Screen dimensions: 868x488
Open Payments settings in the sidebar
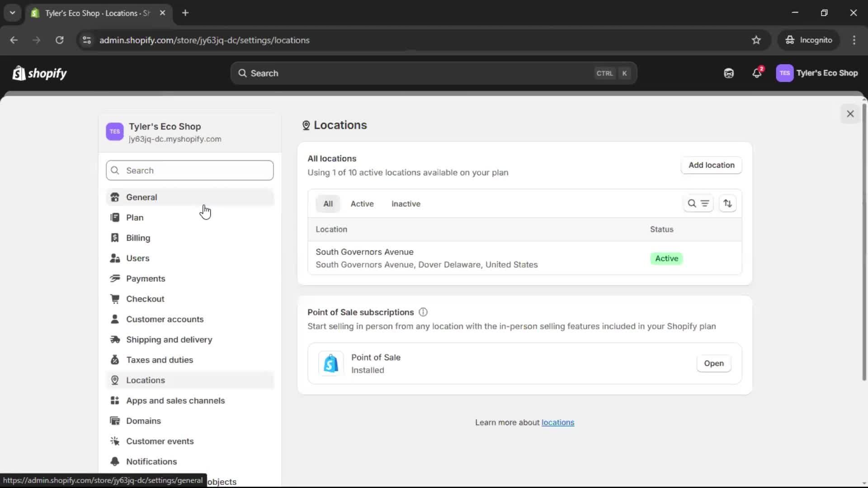tap(146, 278)
